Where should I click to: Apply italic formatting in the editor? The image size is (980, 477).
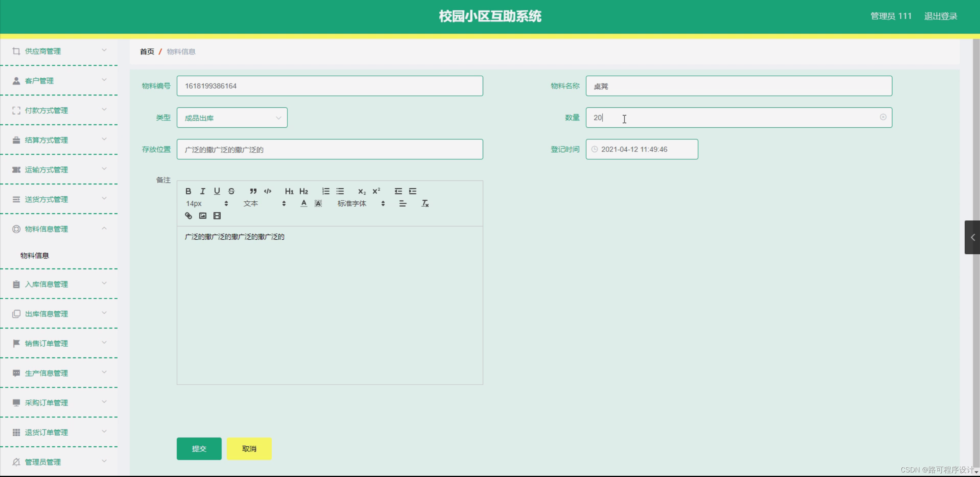click(203, 191)
